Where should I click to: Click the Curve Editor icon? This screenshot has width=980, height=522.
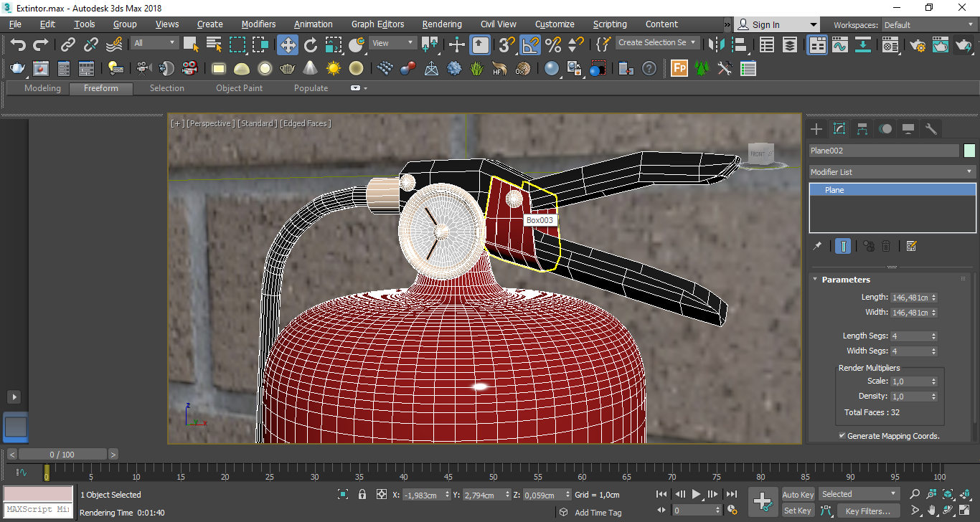click(840, 45)
